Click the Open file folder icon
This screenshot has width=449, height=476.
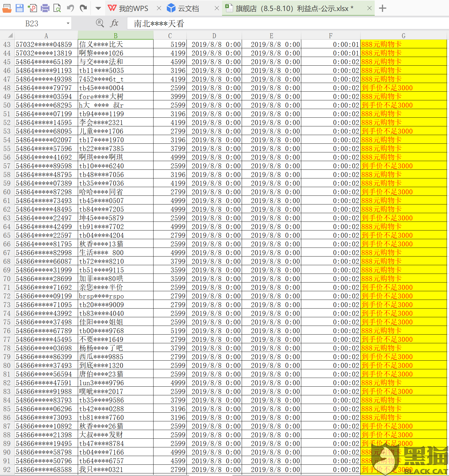[7, 8]
